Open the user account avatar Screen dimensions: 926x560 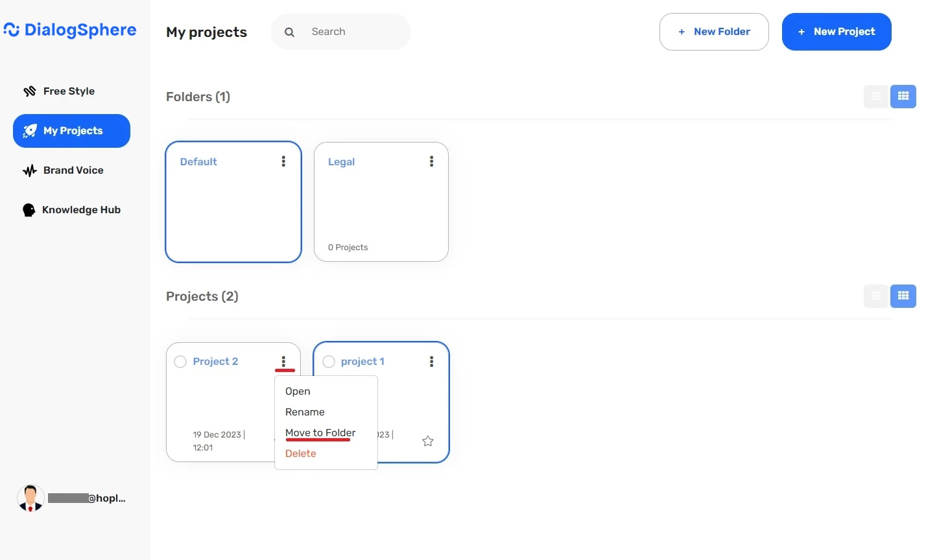point(30,498)
